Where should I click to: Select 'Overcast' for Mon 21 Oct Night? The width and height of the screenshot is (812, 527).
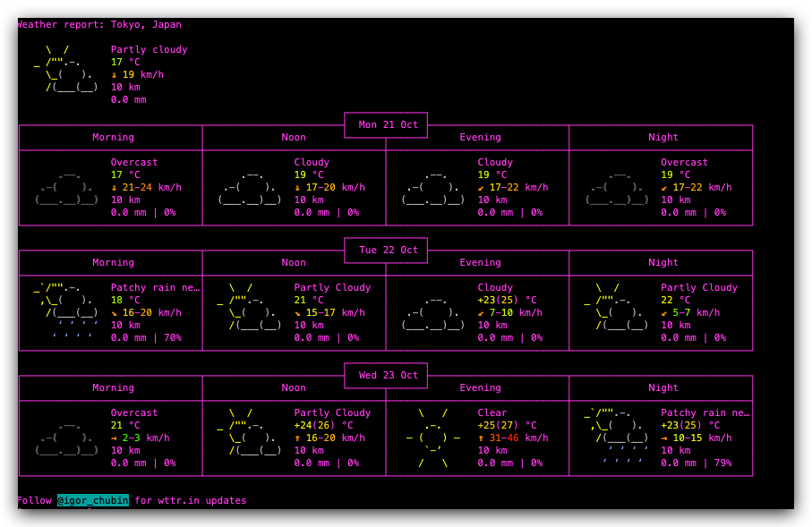684,163
